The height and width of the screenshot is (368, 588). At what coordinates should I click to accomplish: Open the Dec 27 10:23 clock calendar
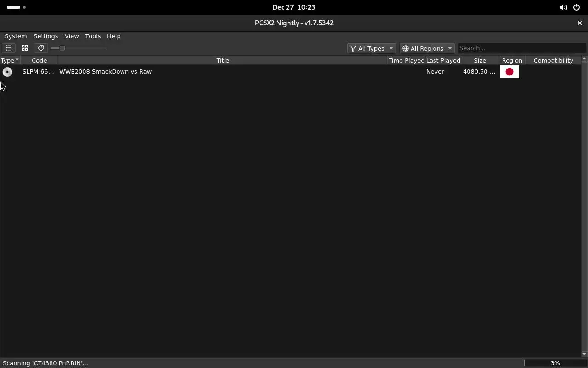click(x=294, y=7)
